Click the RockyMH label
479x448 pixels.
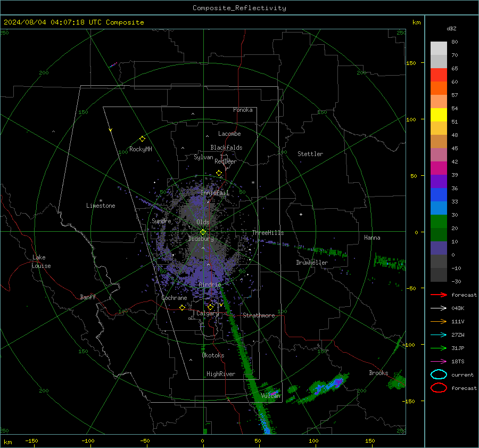[x=141, y=149]
